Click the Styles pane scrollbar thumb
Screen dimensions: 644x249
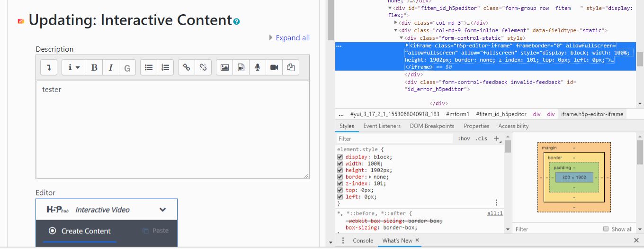(508, 146)
